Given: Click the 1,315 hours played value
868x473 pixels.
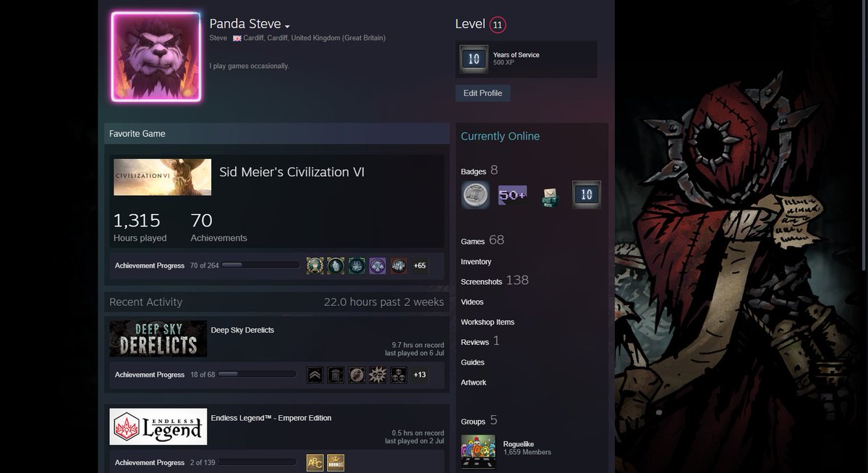Looking at the screenshot, I should click(137, 220).
